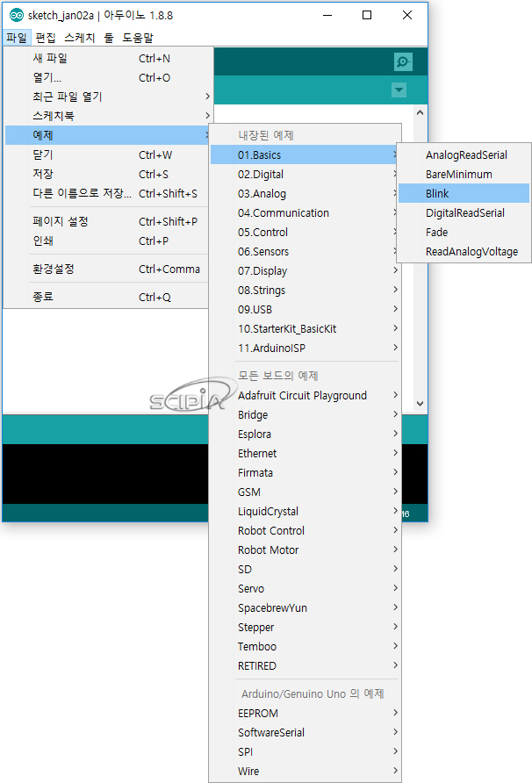Screen dimensions: 532x783
Task: Open the 툴 menu
Action: point(109,38)
